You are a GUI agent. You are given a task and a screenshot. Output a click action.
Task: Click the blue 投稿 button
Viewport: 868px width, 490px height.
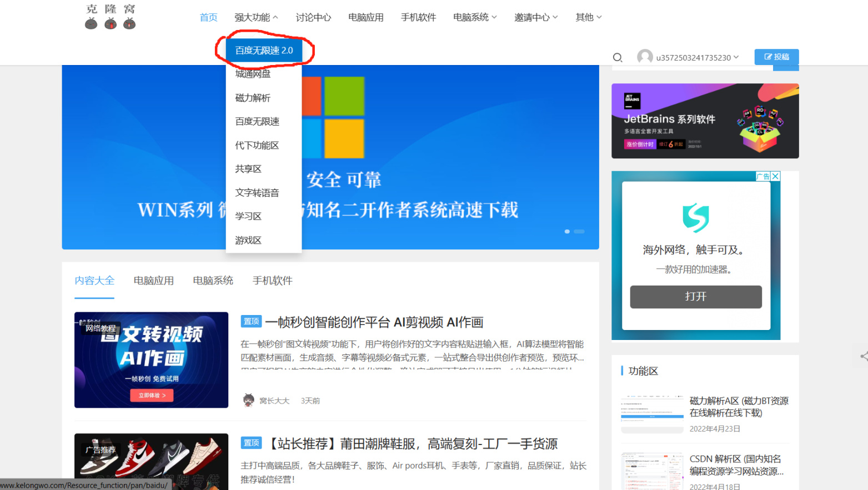(776, 57)
